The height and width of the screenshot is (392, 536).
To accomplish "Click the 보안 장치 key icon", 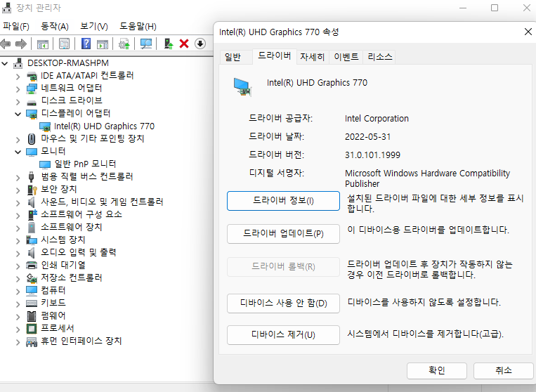I will 32,190.
